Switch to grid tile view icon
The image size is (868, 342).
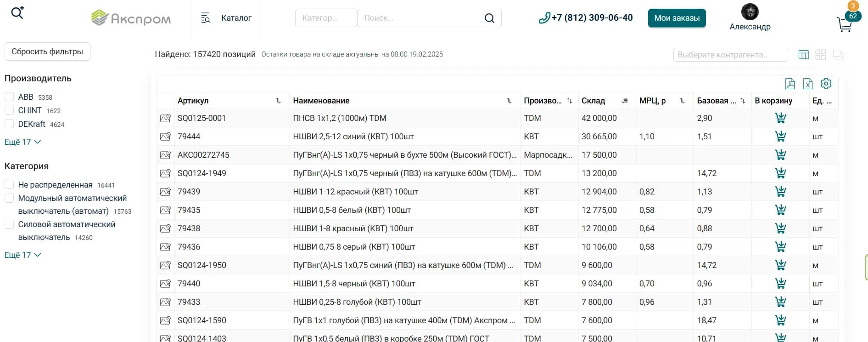pos(820,55)
